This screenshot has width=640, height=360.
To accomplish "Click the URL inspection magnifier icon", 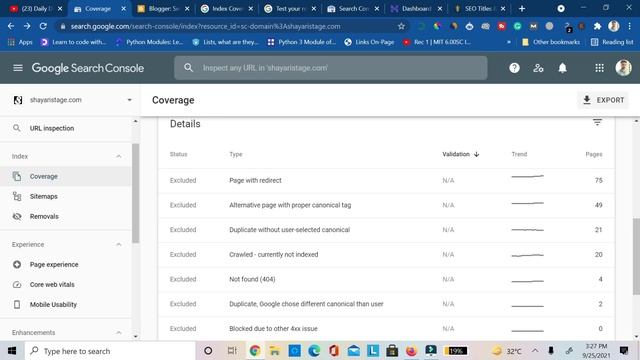I will (16, 128).
